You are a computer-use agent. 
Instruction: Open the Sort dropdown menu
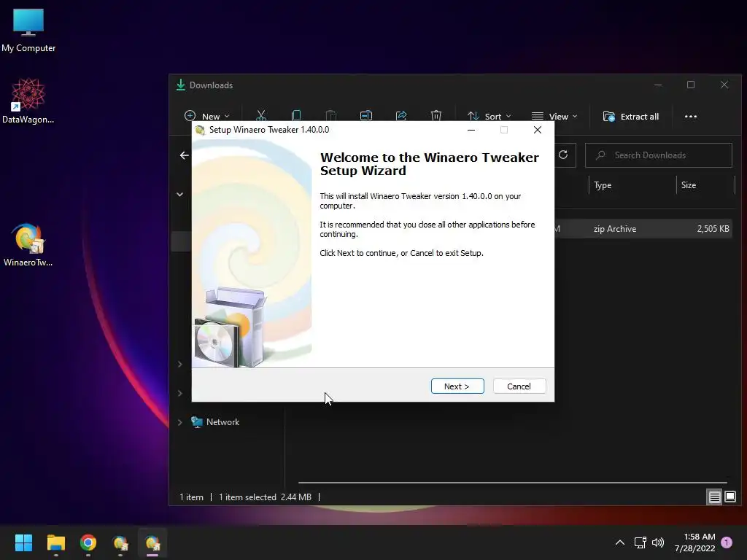[489, 116]
